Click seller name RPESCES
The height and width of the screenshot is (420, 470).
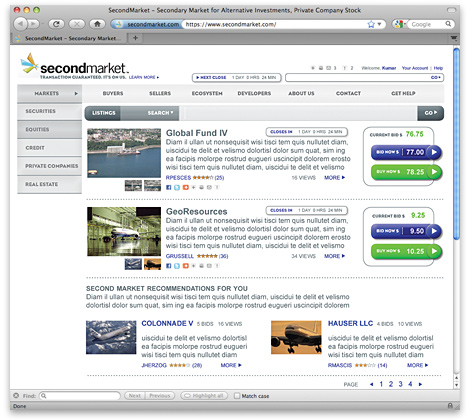coord(178,178)
